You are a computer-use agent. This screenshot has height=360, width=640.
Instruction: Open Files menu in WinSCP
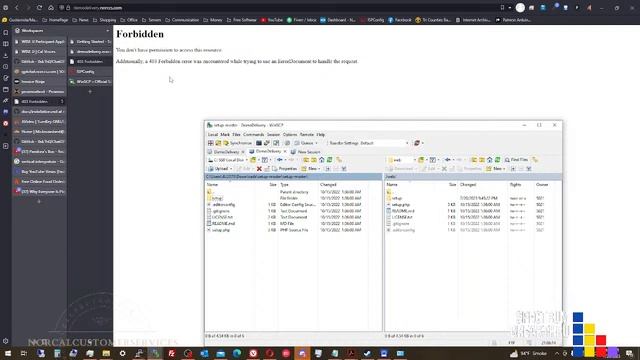[236, 134]
